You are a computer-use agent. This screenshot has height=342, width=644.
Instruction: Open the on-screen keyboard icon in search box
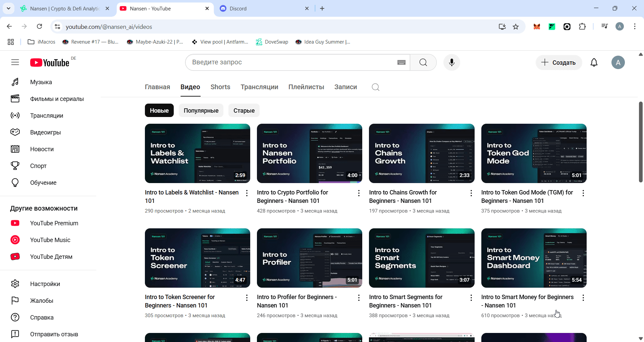[x=401, y=62]
